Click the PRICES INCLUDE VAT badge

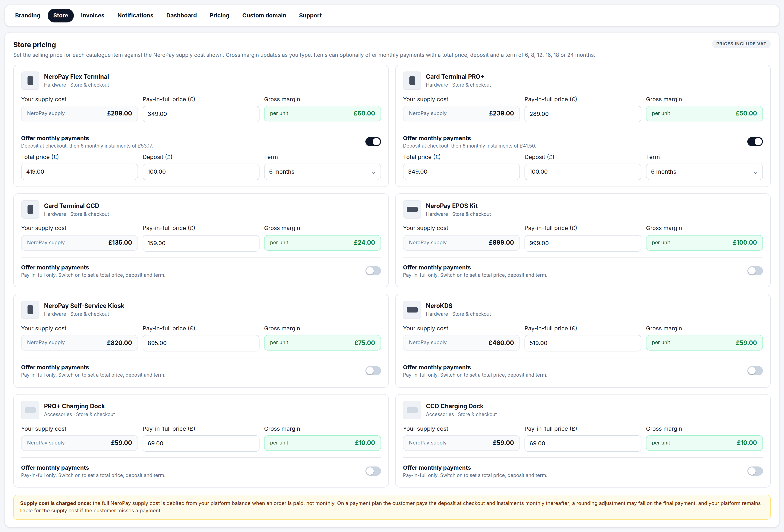click(741, 44)
